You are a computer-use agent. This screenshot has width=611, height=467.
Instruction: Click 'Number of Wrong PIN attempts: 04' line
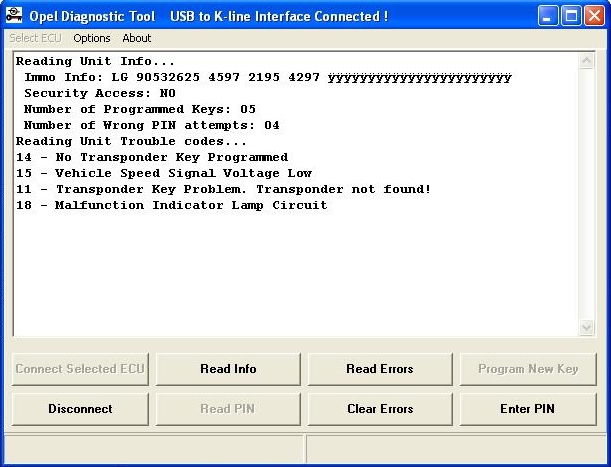tap(152, 126)
